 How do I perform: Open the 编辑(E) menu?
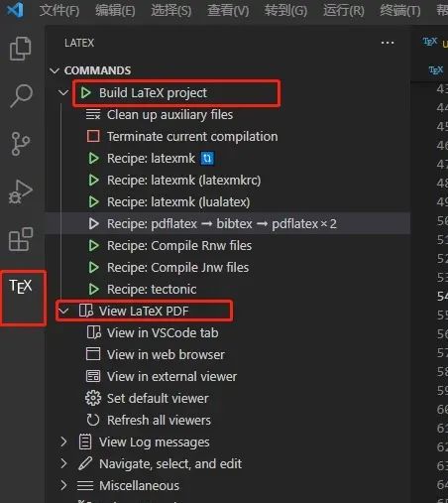click(115, 11)
